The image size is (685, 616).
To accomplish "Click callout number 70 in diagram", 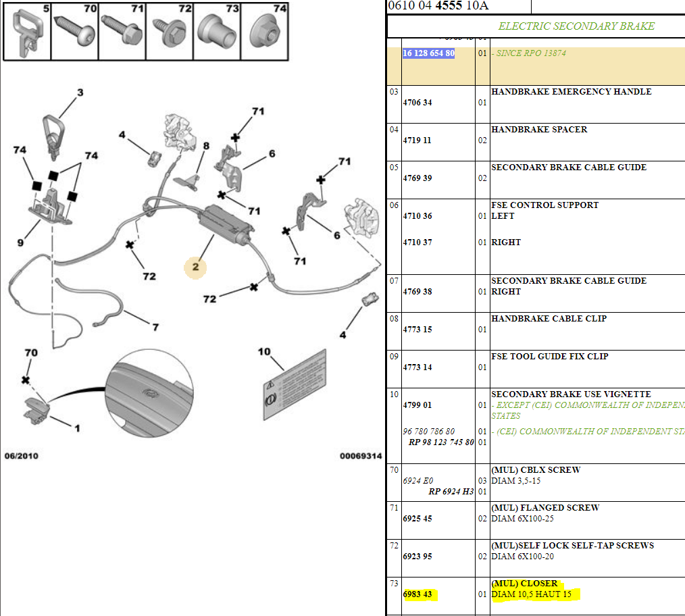I will tap(31, 353).
